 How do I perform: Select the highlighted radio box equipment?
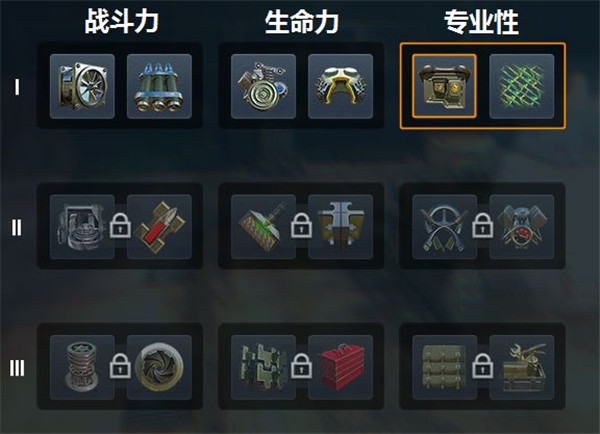pyautogui.click(x=445, y=86)
